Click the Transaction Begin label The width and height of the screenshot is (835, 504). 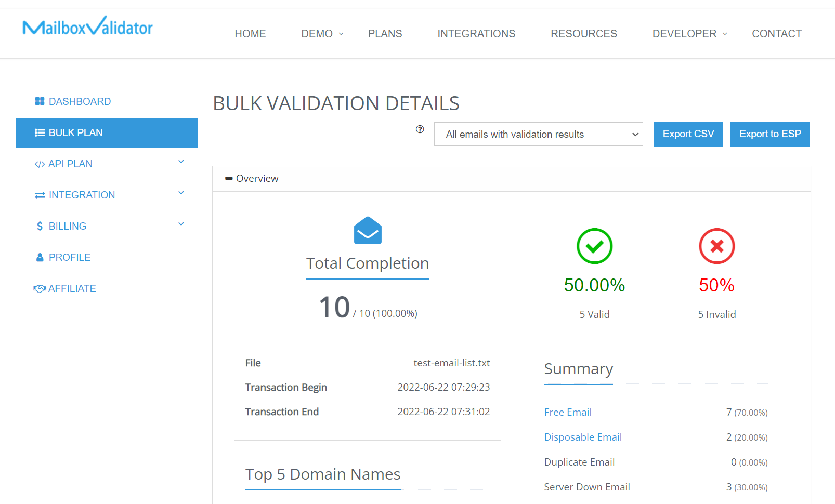coord(286,387)
